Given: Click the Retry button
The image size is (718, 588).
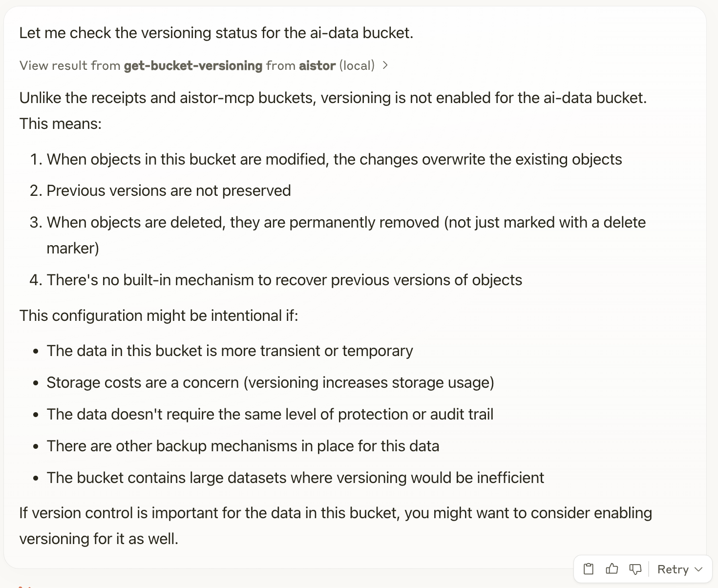Looking at the screenshot, I should [673, 569].
